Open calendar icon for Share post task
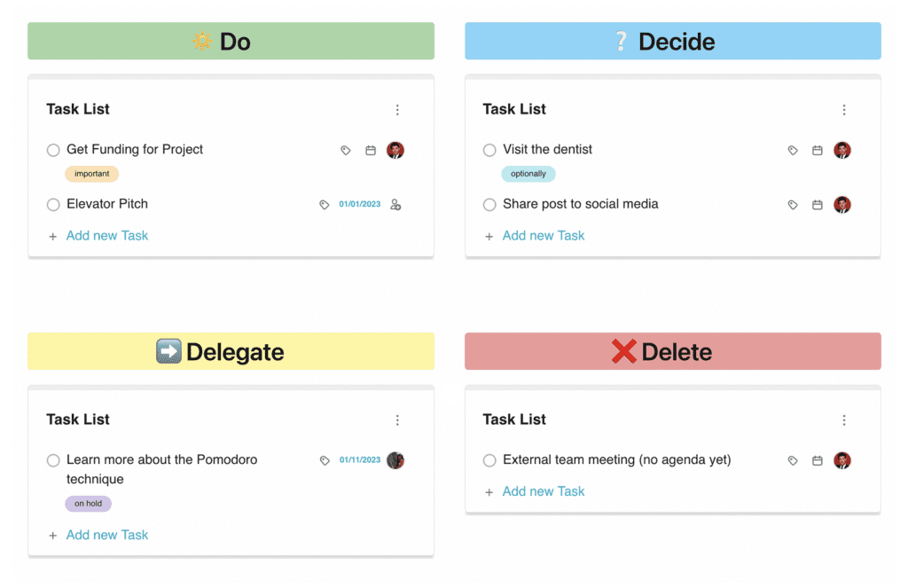 pyautogui.click(x=818, y=205)
